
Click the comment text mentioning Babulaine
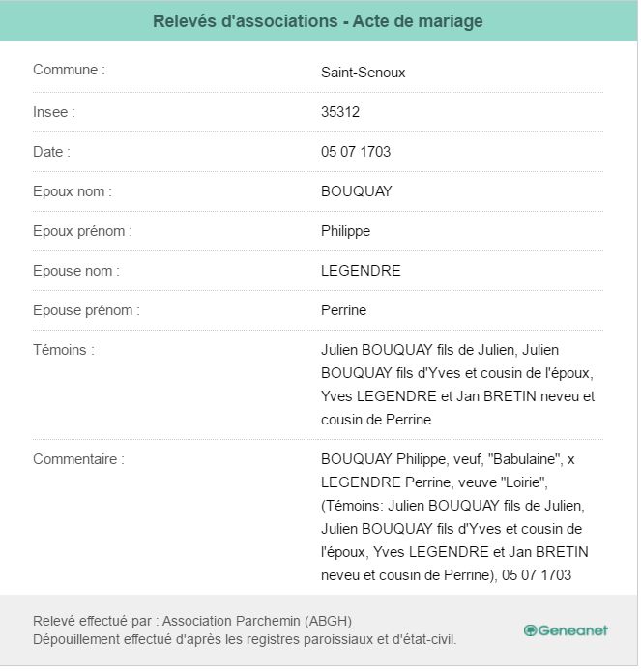coord(454,517)
